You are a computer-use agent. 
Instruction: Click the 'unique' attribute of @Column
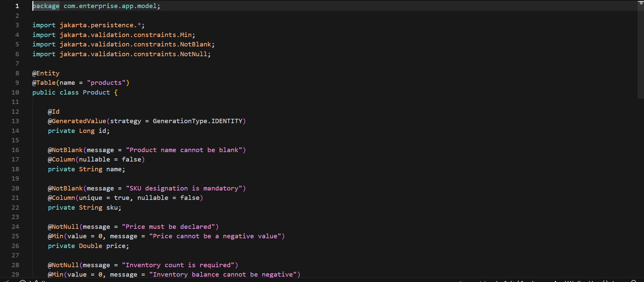click(91, 198)
